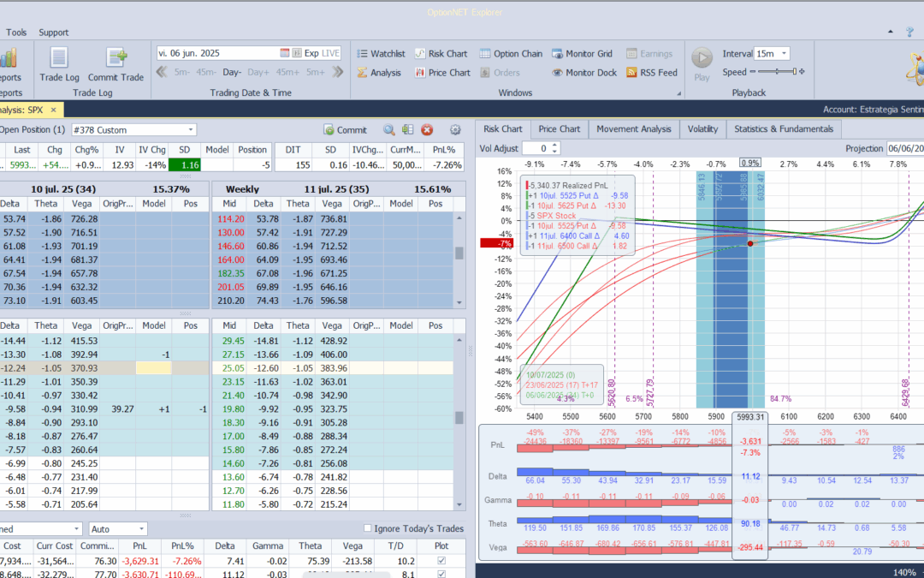Click the red delete position icon
The width and height of the screenshot is (924, 578).
[x=427, y=130]
